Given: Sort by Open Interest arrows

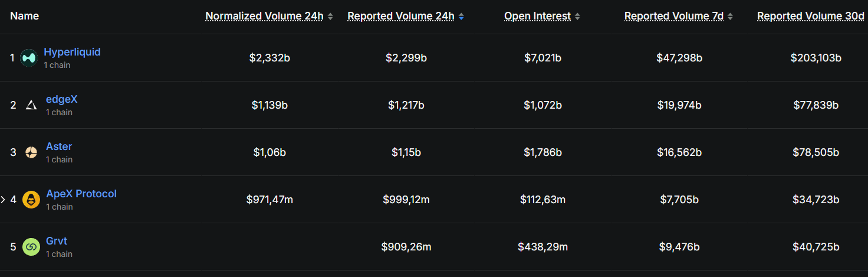Looking at the screenshot, I should [577, 17].
